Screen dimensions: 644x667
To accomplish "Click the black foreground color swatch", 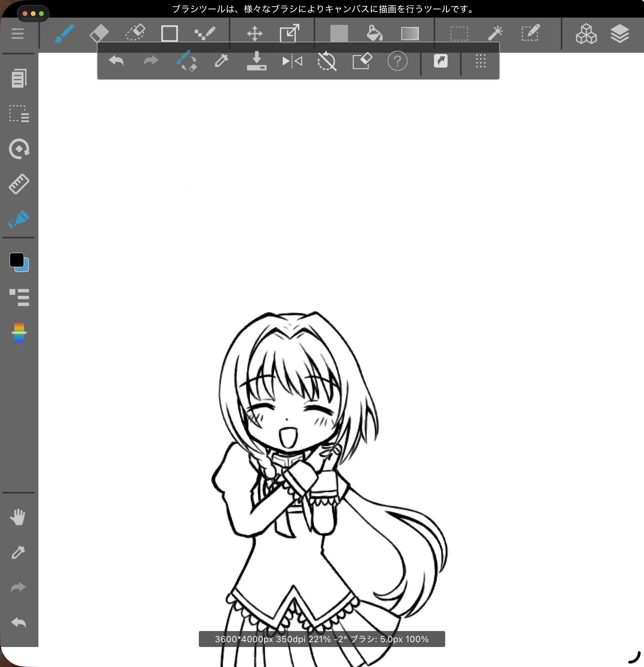I will (17, 260).
